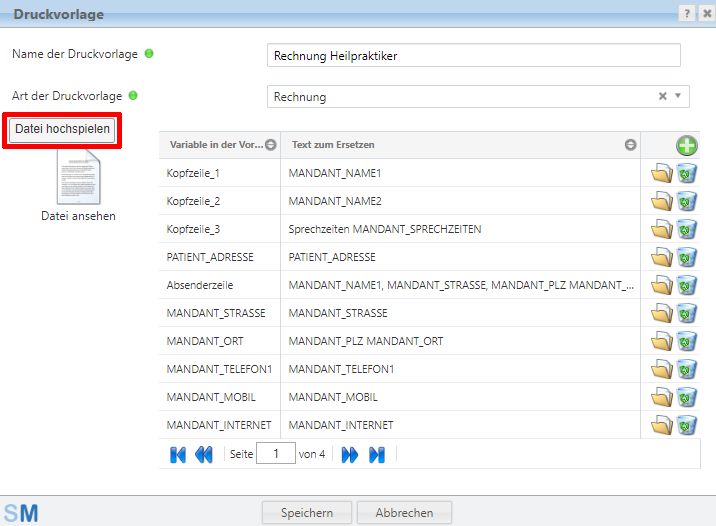Jump to the last page of variables
This screenshot has width=716, height=526.
(377, 455)
